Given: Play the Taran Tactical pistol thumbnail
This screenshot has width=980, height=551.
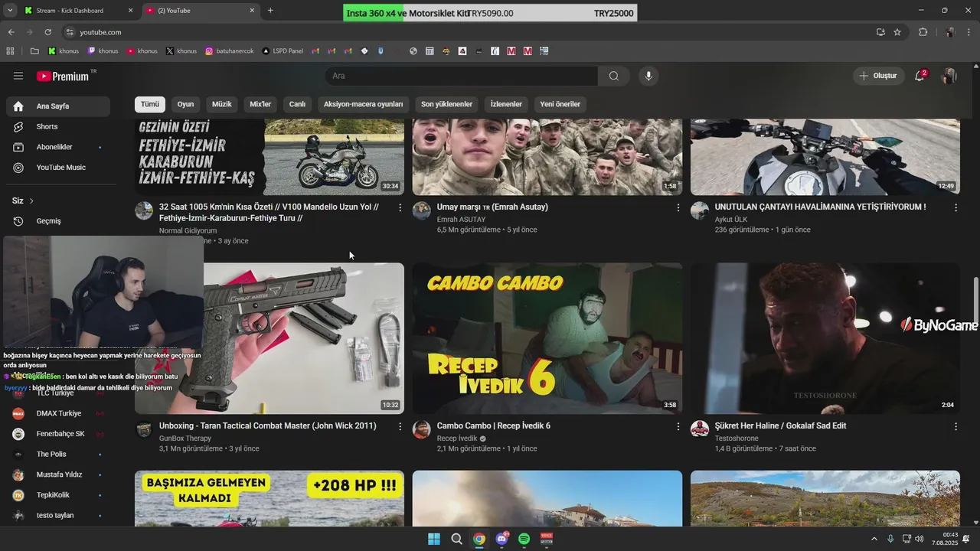Looking at the screenshot, I should point(269,339).
